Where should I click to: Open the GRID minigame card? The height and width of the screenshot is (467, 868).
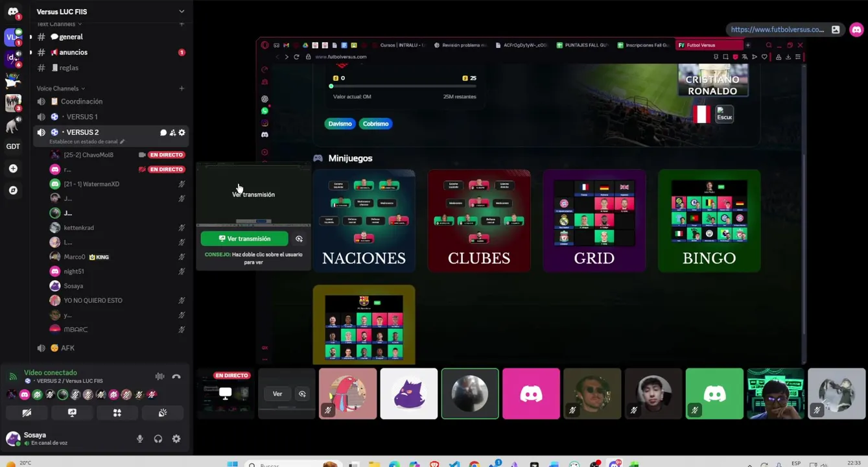(594, 221)
